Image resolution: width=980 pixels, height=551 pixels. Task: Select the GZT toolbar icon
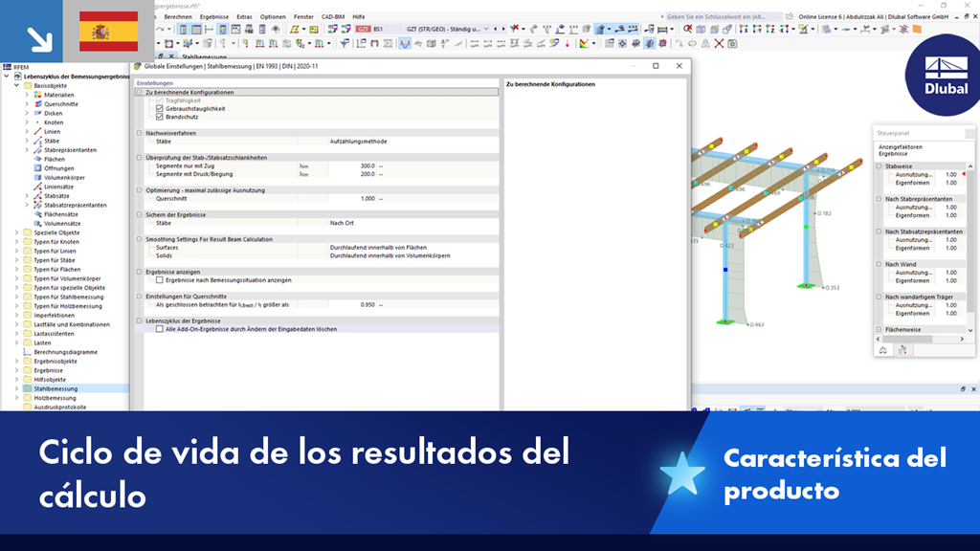click(x=363, y=29)
